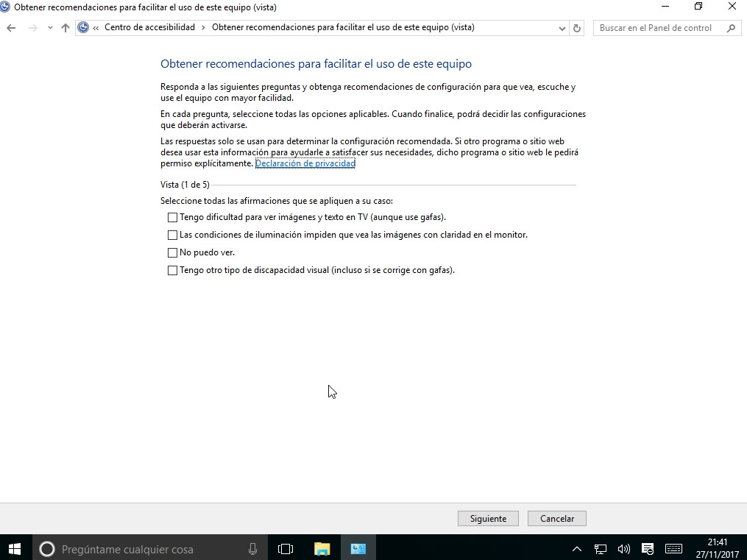Image resolution: width=747 pixels, height=560 pixels.
Task: Open the recent locations dropdown arrow
Action: click(50, 28)
